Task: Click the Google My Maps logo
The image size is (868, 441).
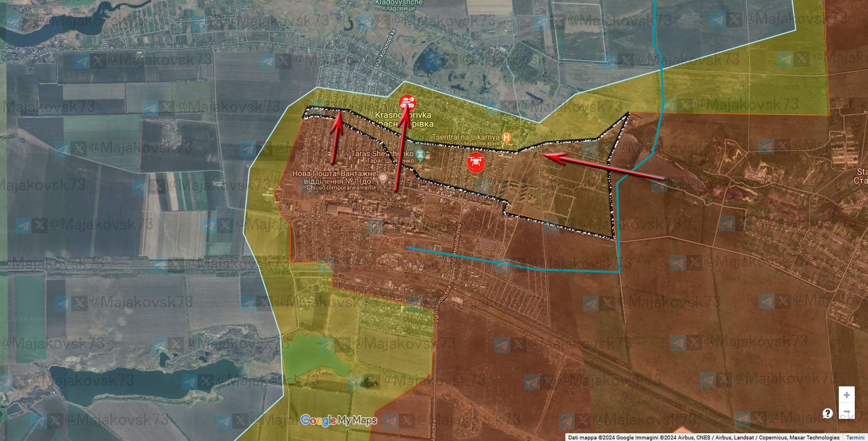Action: [x=339, y=421]
